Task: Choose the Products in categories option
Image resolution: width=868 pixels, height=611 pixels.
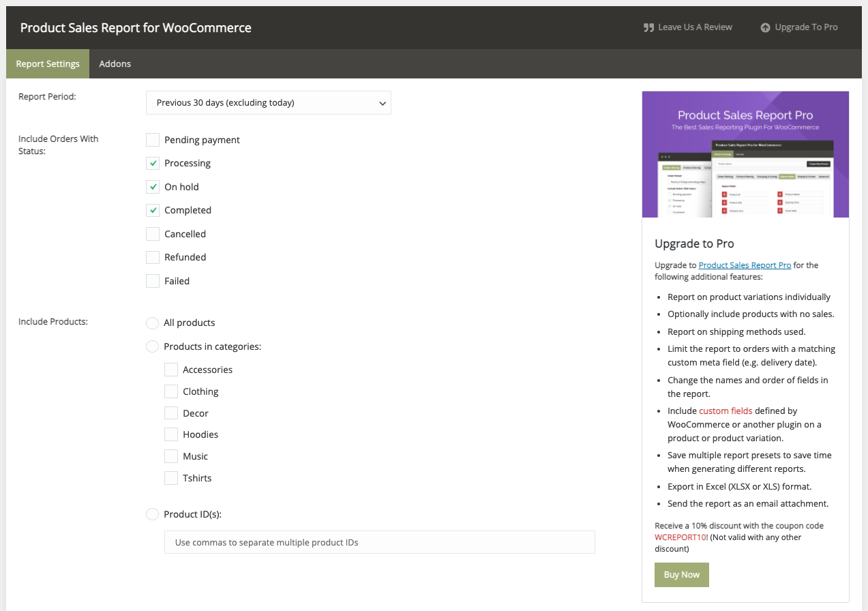Action: coord(153,346)
